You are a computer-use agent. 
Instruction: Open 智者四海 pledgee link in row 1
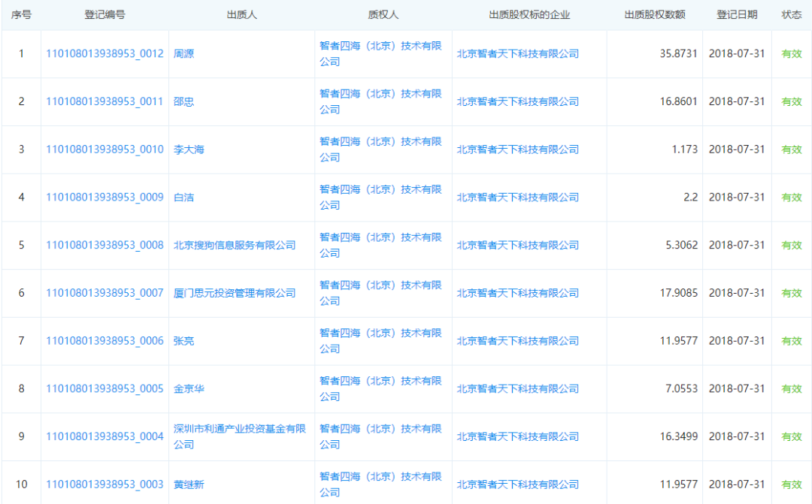[x=380, y=54]
